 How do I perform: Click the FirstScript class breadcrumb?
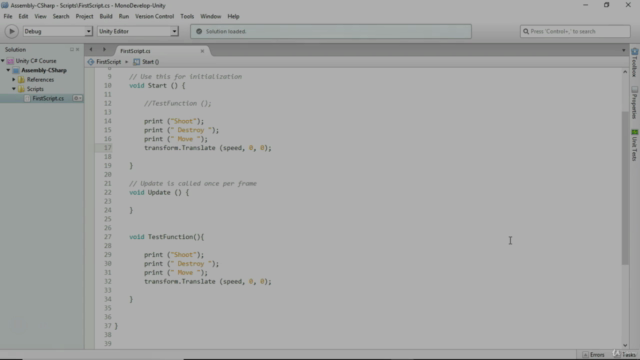click(109, 62)
